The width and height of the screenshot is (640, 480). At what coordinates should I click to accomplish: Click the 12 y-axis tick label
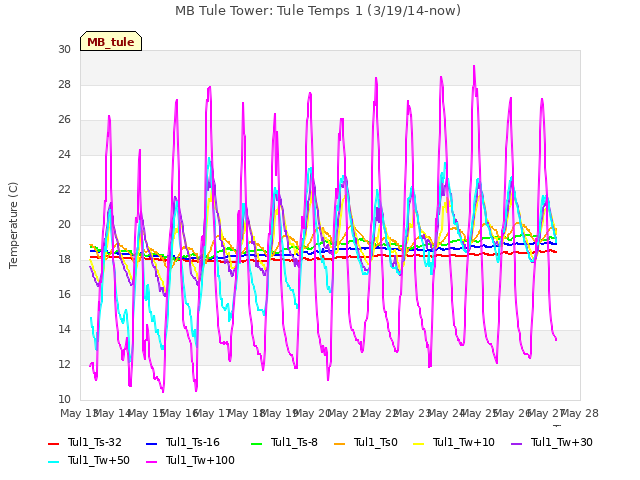[64, 364]
